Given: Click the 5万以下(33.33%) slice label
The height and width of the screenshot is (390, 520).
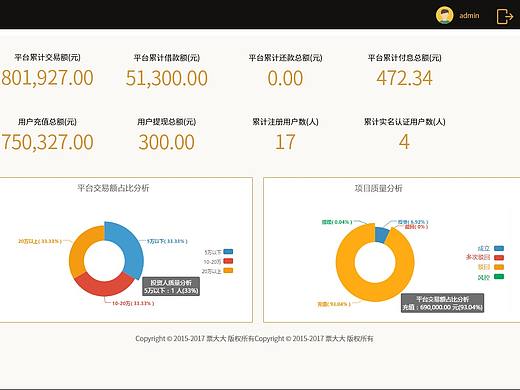Looking at the screenshot, I should click(167, 241).
